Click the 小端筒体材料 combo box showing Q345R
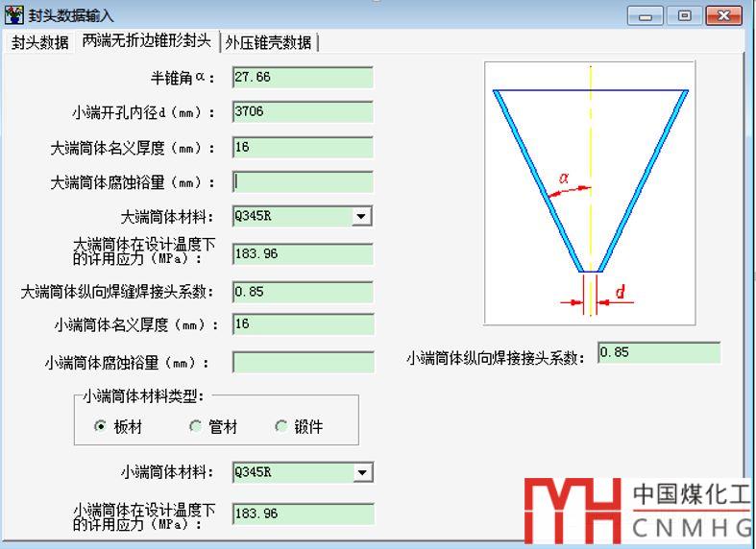This screenshot has height=549, width=756. pyautogui.click(x=303, y=472)
